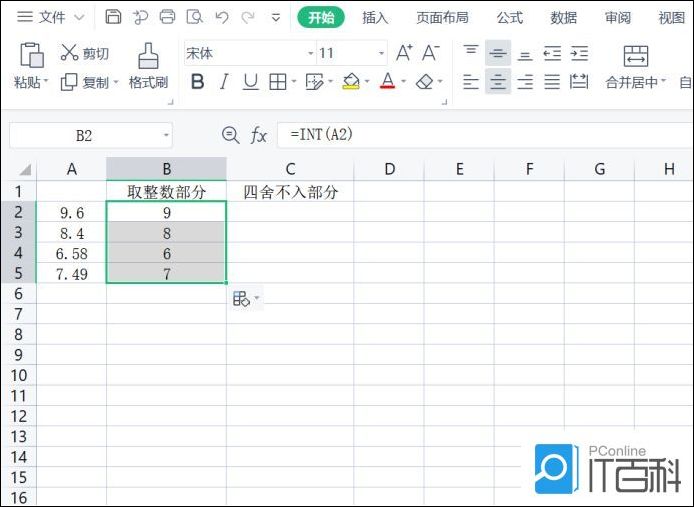Click the distributed alignment icon
Image resolution: width=694 pixels, height=507 pixels.
579,82
